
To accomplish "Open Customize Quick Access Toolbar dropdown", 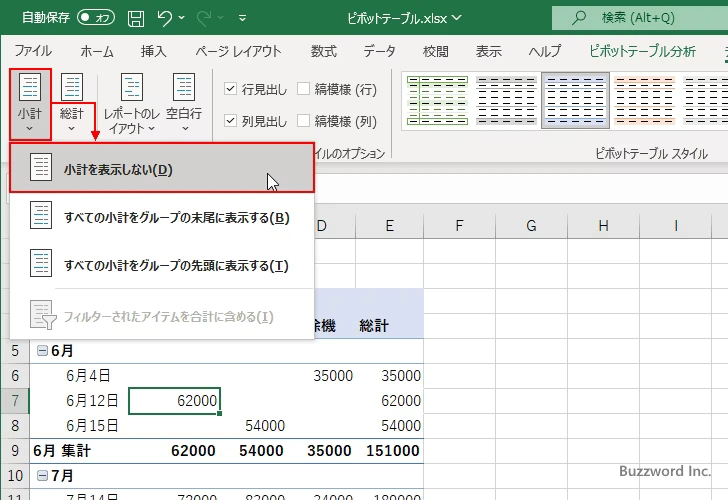I will click(x=242, y=18).
